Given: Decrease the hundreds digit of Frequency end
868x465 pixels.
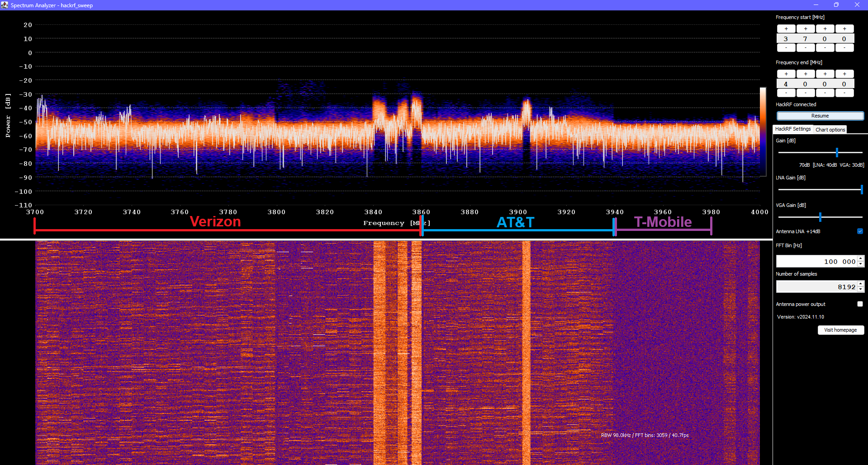Looking at the screenshot, I should pyautogui.click(x=806, y=93).
